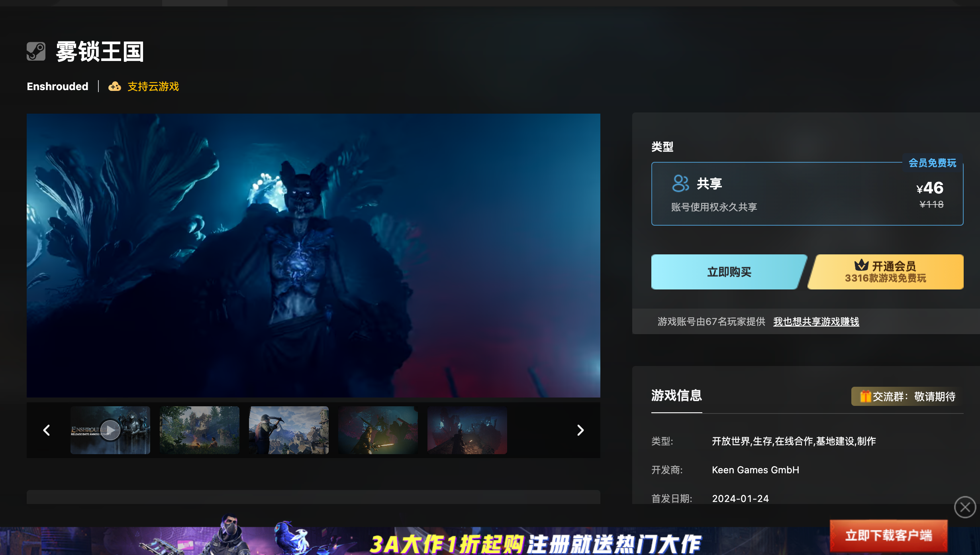The height and width of the screenshot is (555, 980).
Task: Click 账号使用权永久共享 description
Action: tap(714, 207)
